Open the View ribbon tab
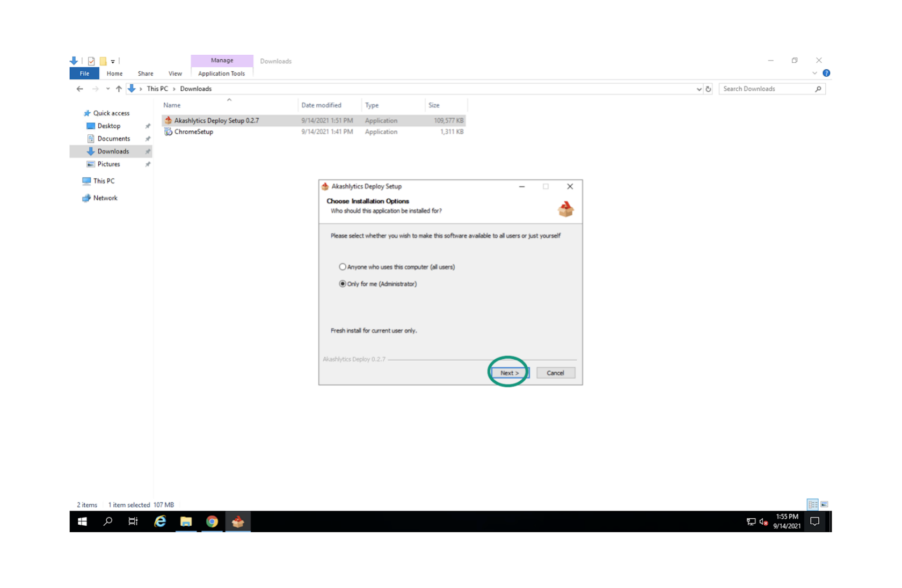Viewport: 902px width, 588px height. [x=175, y=74]
